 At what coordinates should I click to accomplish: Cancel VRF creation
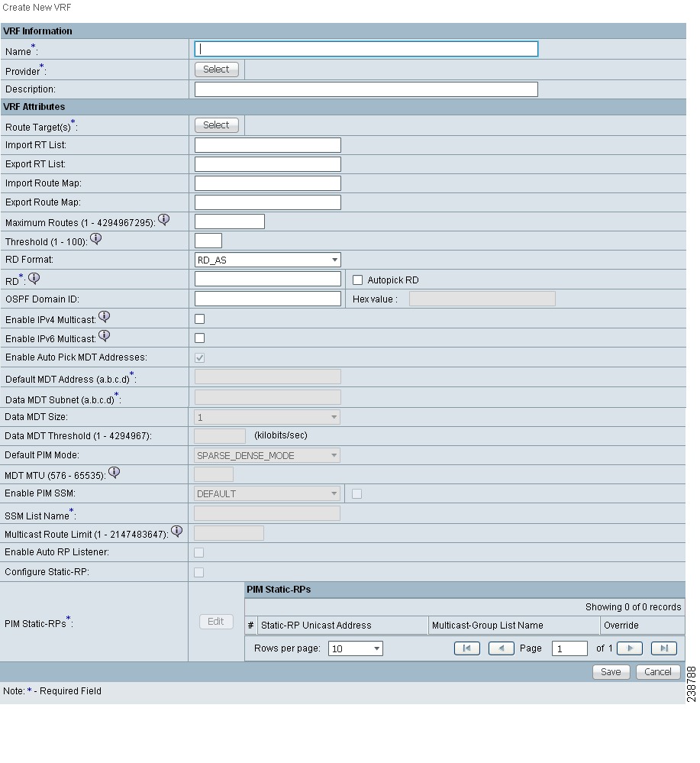[x=658, y=672]
